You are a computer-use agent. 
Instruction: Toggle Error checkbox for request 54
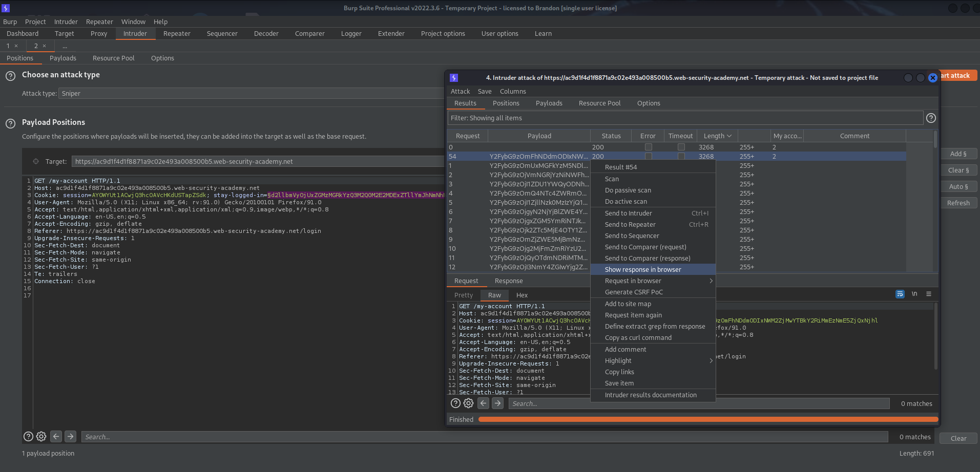648,156
